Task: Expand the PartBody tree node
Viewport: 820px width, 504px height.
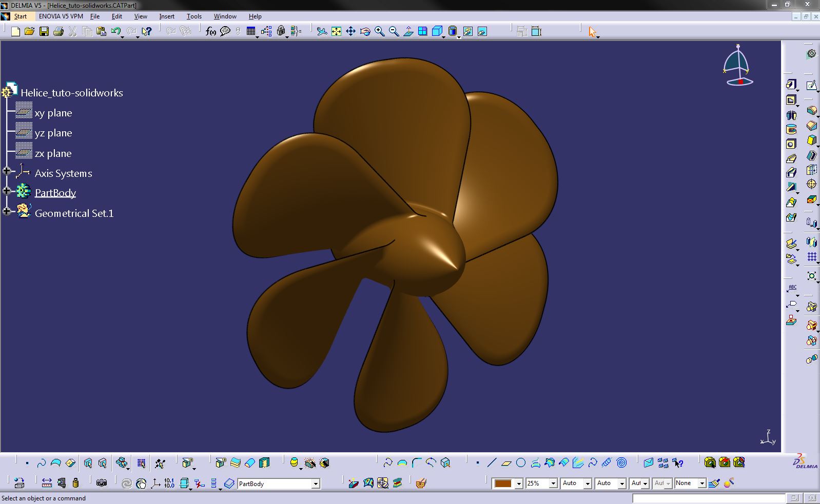Action: point(7,191)
